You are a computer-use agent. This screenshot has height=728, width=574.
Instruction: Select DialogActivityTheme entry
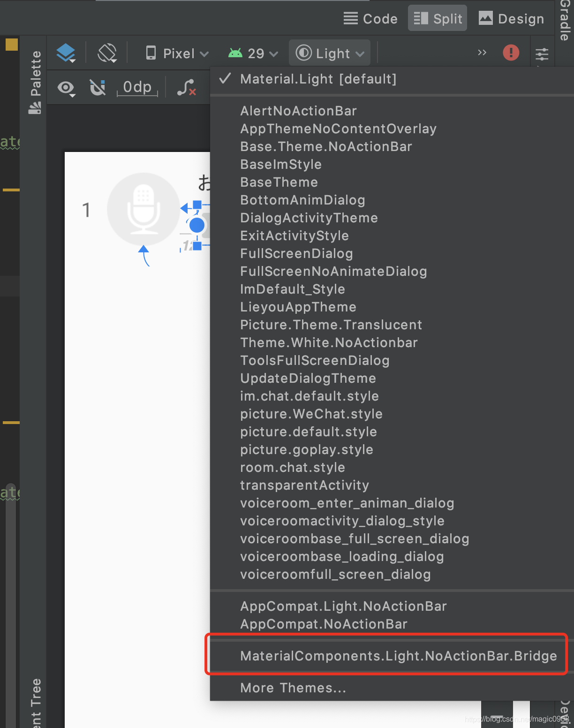pos(392,218)
